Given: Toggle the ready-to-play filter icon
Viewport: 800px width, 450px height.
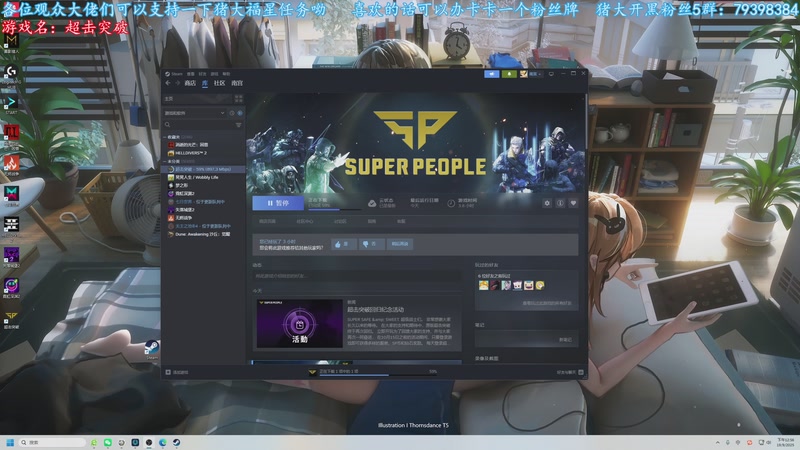Looking at the screenshot, I should pyautogui.click(x=240, y=113).
